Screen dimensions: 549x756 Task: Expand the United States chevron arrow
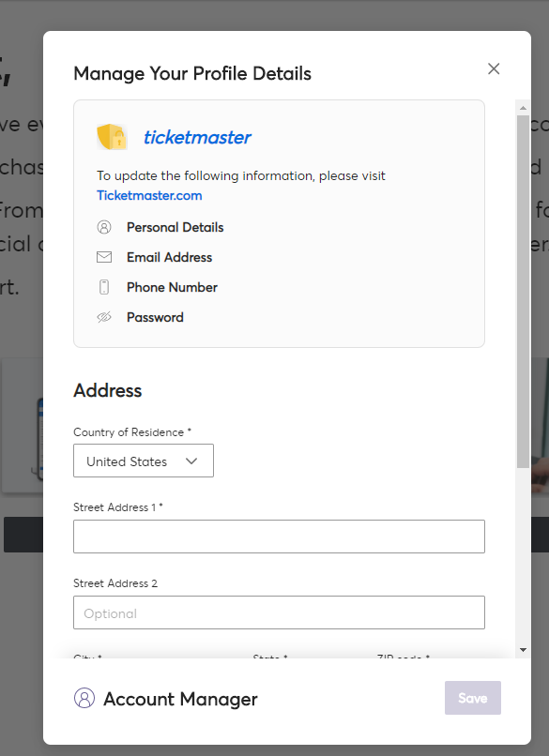(191, 461)
